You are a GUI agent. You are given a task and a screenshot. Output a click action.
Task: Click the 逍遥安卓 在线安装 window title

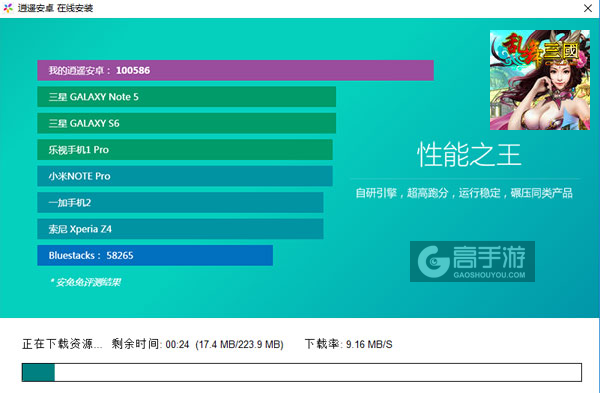(x=55, y=8)
